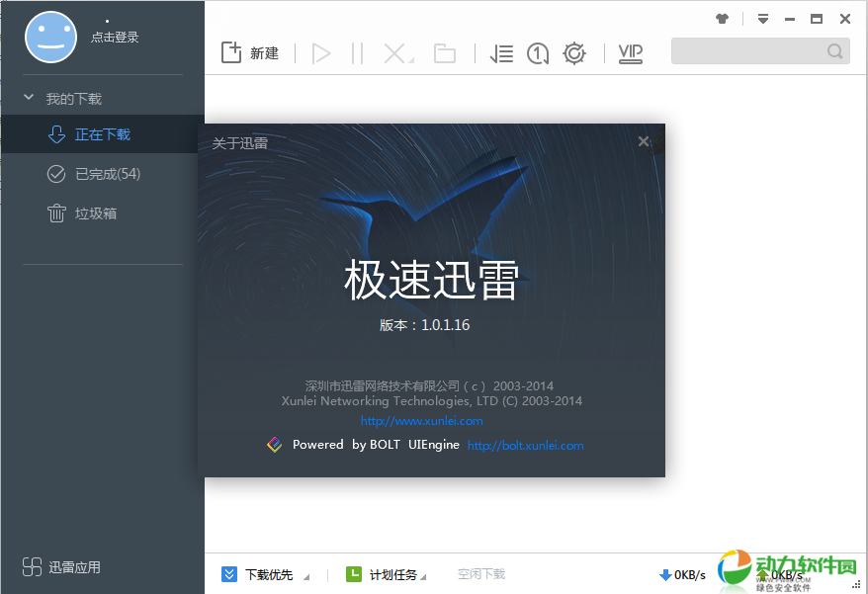Open the http://bolt.xunlei.com link

pyautogui.click(x=525, y=445)
